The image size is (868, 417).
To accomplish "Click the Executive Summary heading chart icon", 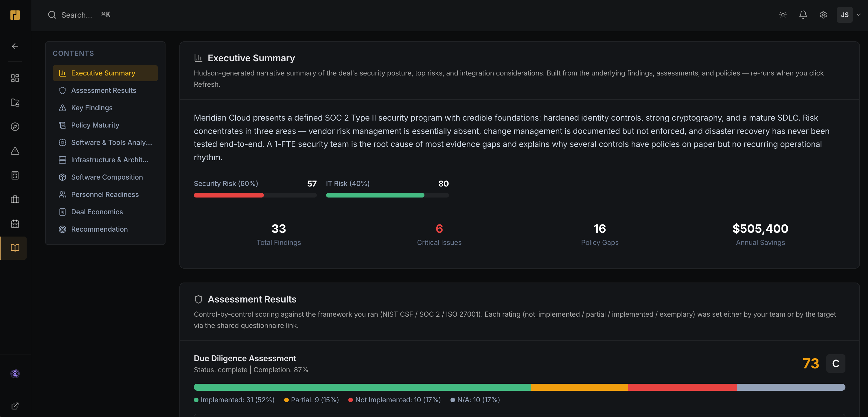I will (x=198, y=58).
